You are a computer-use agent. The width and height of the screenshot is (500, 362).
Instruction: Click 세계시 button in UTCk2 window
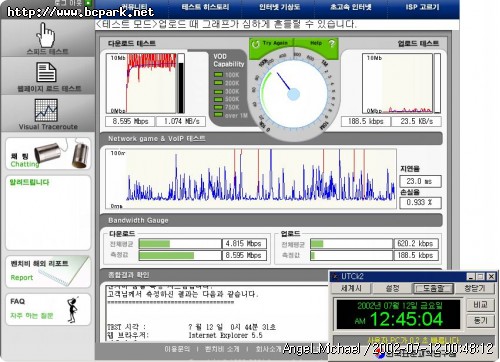[x=351, y=288]
